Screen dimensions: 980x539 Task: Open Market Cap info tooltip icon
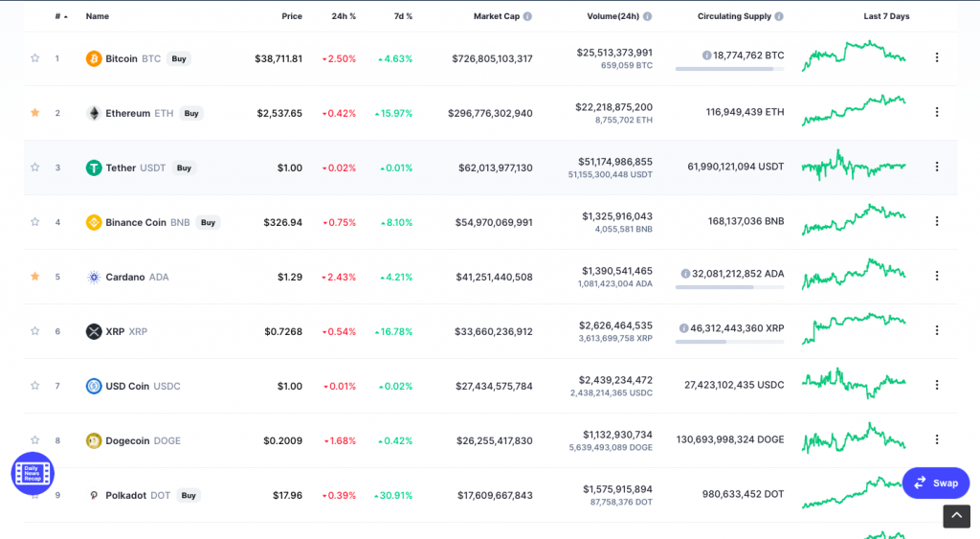(x=527, y=16)
